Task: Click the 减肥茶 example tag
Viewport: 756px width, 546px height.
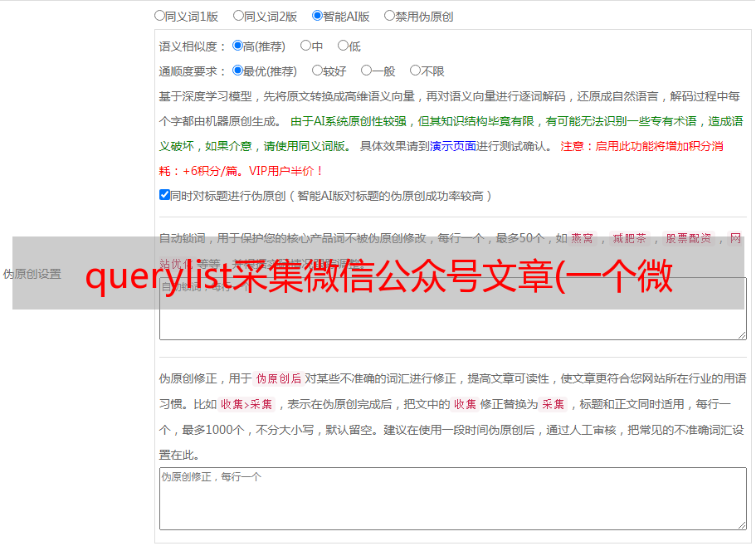Action: (630, 238)
